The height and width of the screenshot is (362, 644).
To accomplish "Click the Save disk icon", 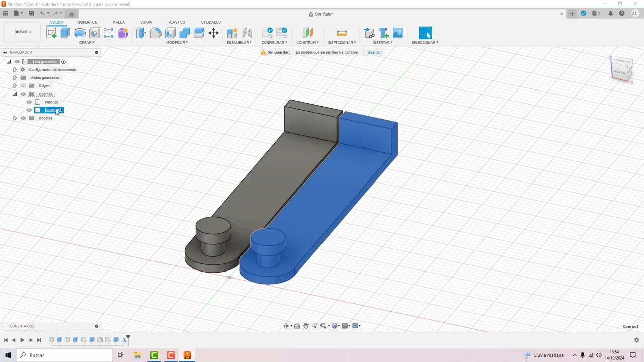I will pyautogui.click(x=32, y=13).
